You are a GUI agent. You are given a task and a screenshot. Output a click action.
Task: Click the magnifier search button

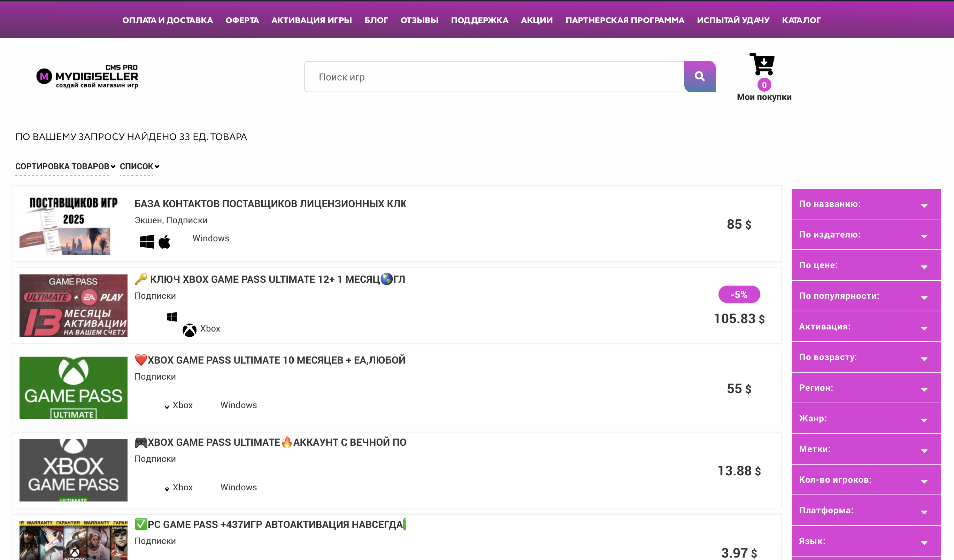pyautogui.click(x=700, y=76)
